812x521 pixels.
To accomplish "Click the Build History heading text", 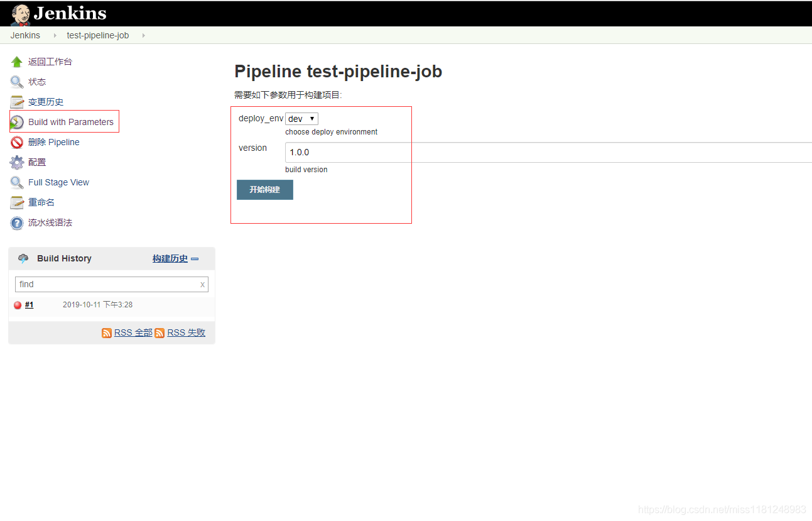I will [64, 258].
